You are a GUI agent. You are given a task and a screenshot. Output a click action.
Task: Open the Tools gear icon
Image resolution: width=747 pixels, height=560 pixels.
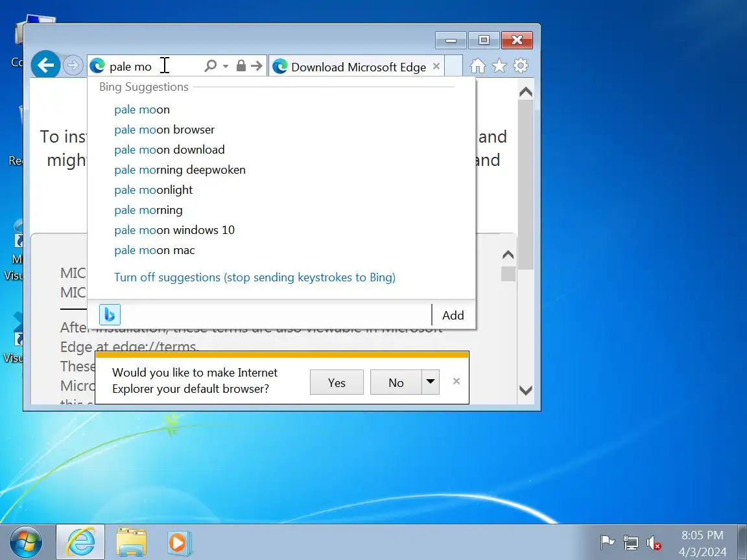coord(521,65)
